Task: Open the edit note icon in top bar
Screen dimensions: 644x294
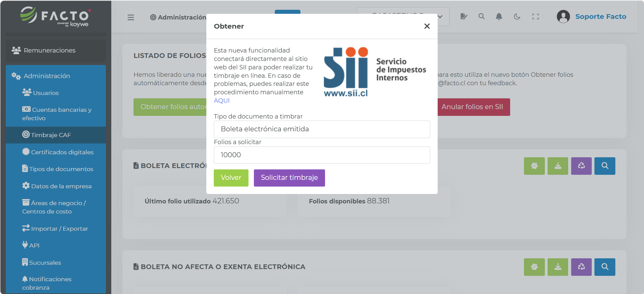Action: pyautogui.click(x=464, y=16)
